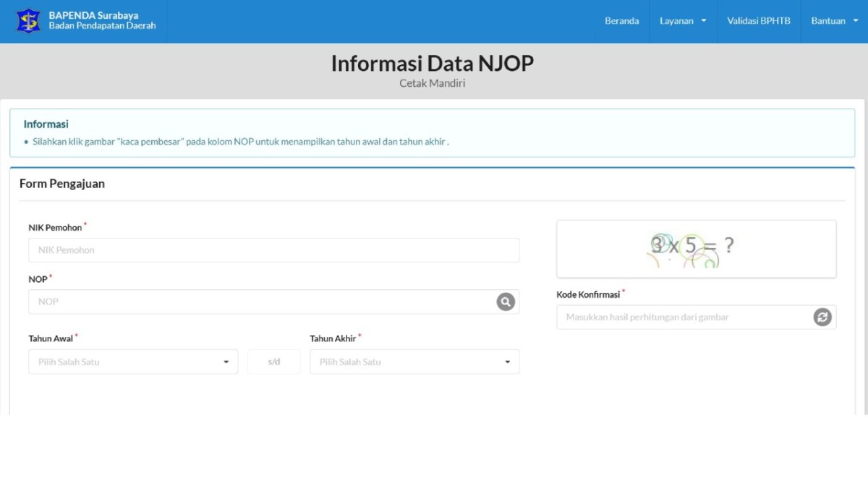Screen dimensions: 868x488
Task: Go to Beranda in the navbar
Action: pos(621,21)
